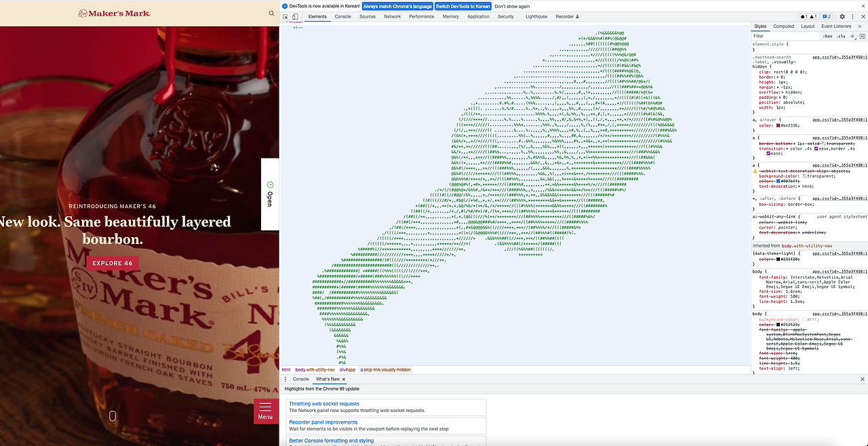Open the drawer three-dot menu beside Console
Screen dimensions: 868x446
pyautogui.click(x=285, y=379)
